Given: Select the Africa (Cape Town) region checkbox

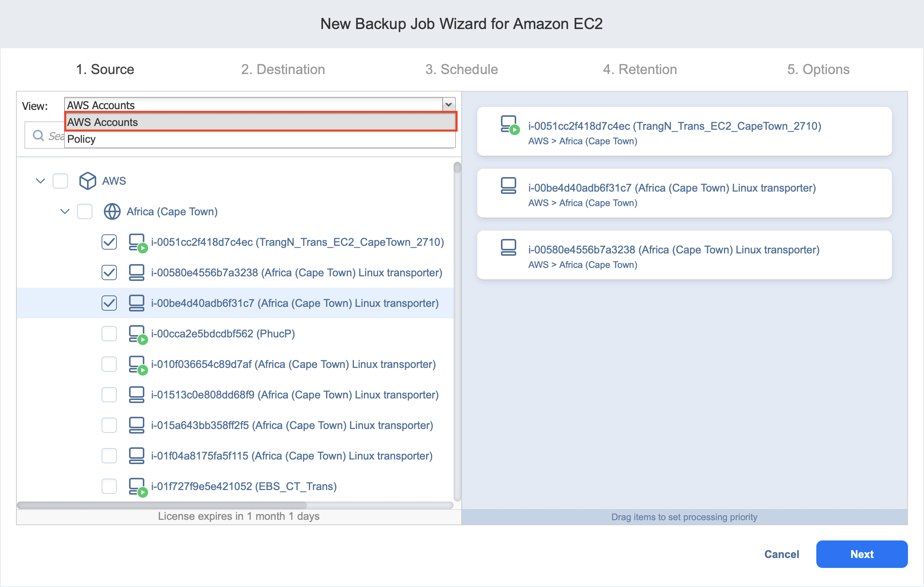Looking at the screenshot, I should point(85,211).
